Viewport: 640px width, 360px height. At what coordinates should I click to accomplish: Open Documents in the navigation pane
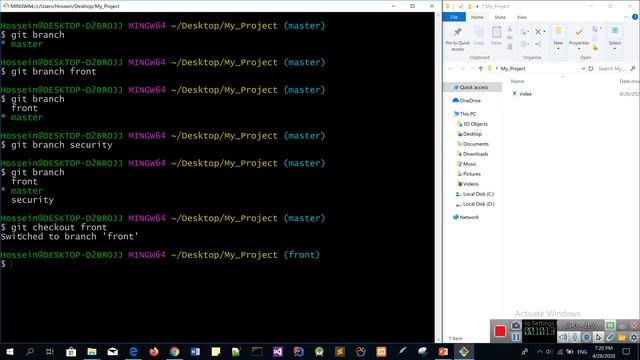pyautogui.click(x=476, y=144)
